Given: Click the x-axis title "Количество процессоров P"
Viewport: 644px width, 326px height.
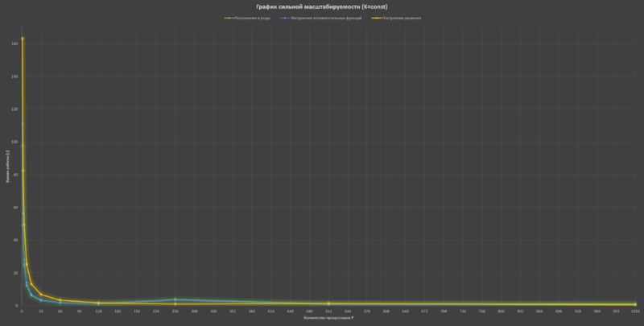Looking at the screenshot, I should coord(328,318).
